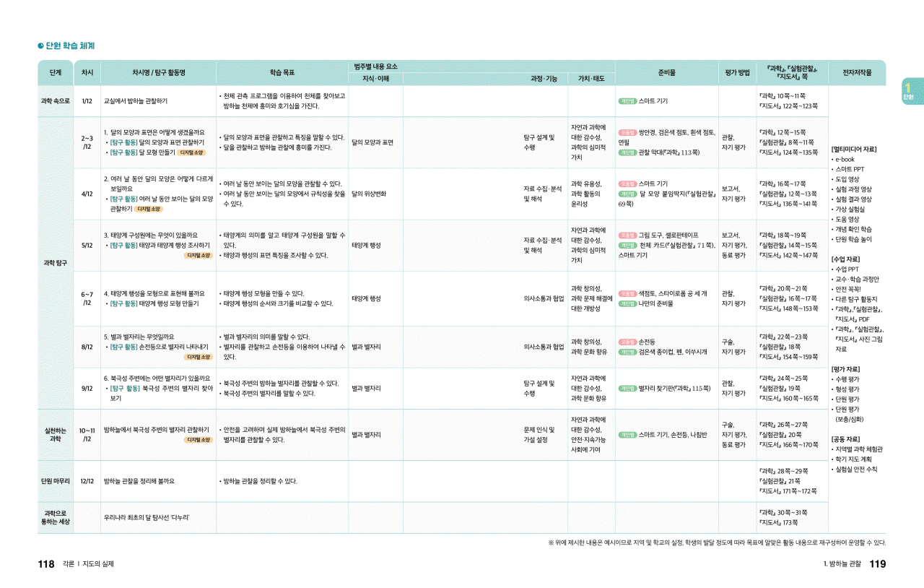Click the page number 118
Viewport: 924px width, 588px height.
click(46, 564)
